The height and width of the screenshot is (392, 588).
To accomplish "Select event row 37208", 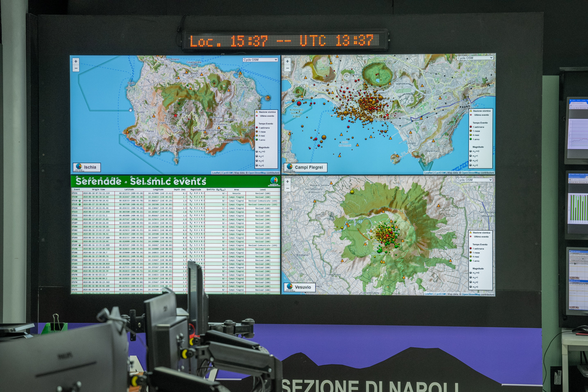I will point(176,219).
